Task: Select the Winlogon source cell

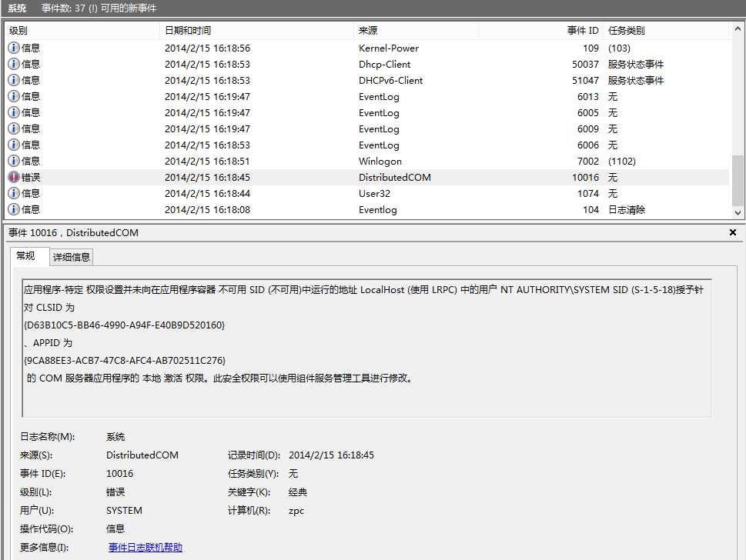Action: coord(380,162)
